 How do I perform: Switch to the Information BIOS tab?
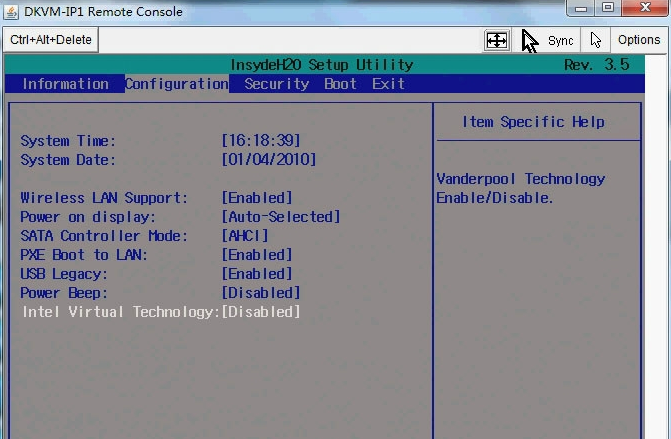click(65, 84)
